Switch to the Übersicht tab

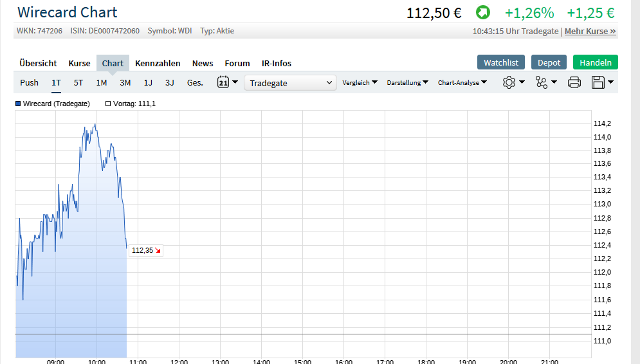(x=38, y=63)
